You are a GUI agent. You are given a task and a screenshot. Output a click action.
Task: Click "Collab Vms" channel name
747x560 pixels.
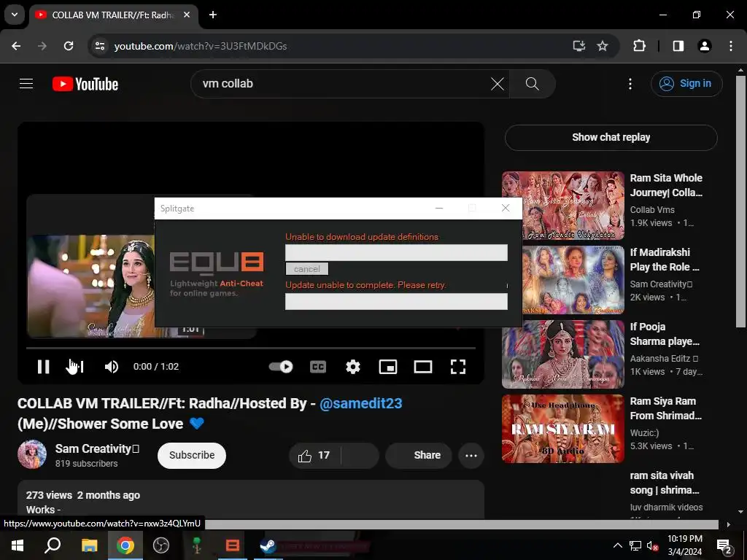(651, 210)
